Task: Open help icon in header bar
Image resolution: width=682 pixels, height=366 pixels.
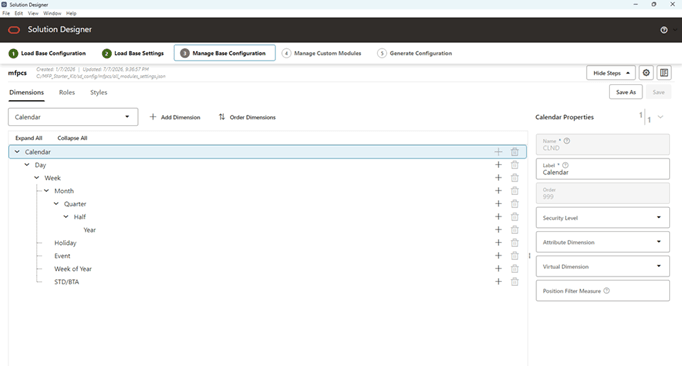Action: pyautogui.click(x=664, y=30)
